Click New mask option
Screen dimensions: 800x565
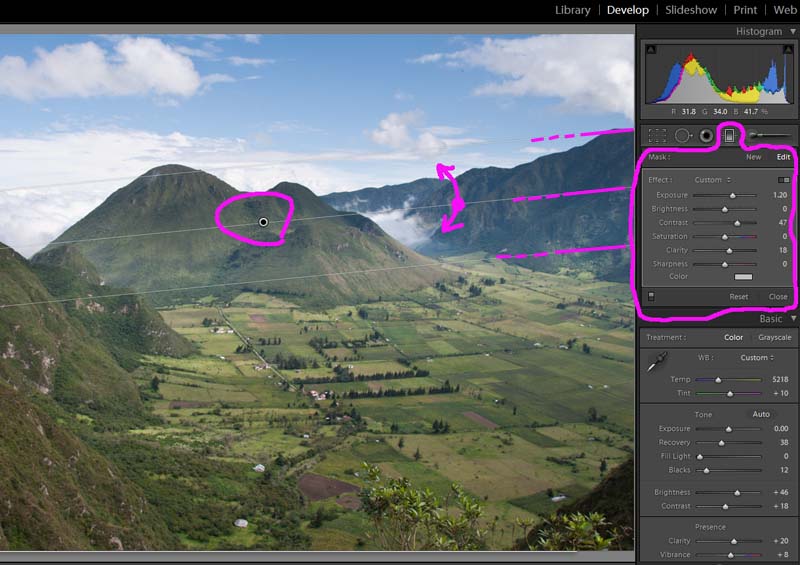pyautogui.click(x=754, y=157)
